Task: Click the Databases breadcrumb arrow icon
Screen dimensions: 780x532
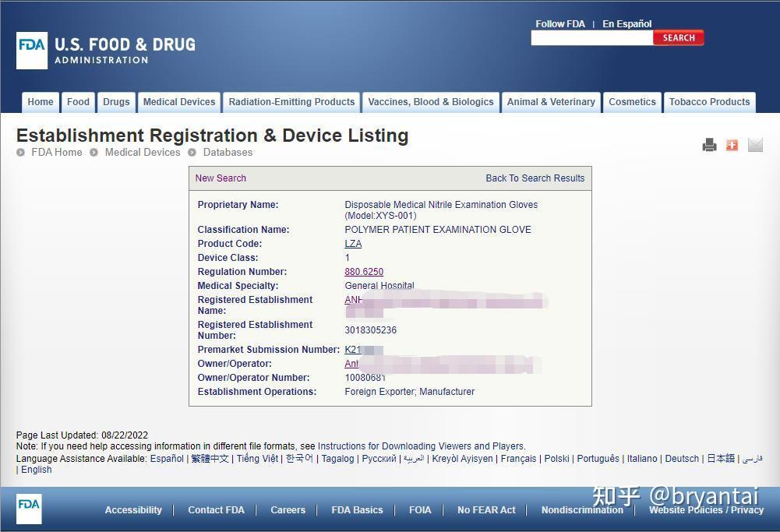Action: (192, 152)
